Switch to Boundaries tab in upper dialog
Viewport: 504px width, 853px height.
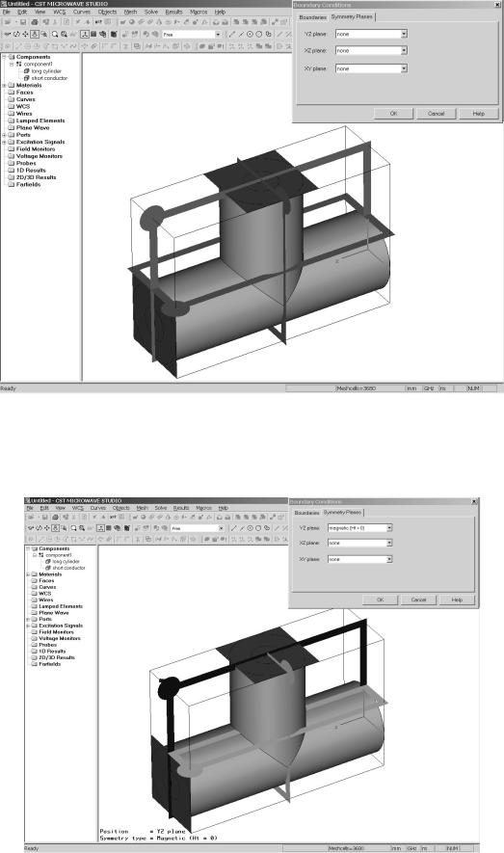(312, 17)
